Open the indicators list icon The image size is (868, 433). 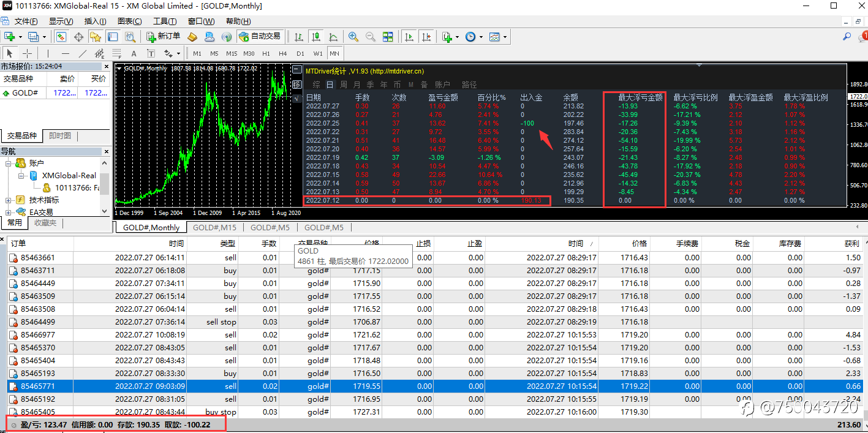click(x=447, y=37)
